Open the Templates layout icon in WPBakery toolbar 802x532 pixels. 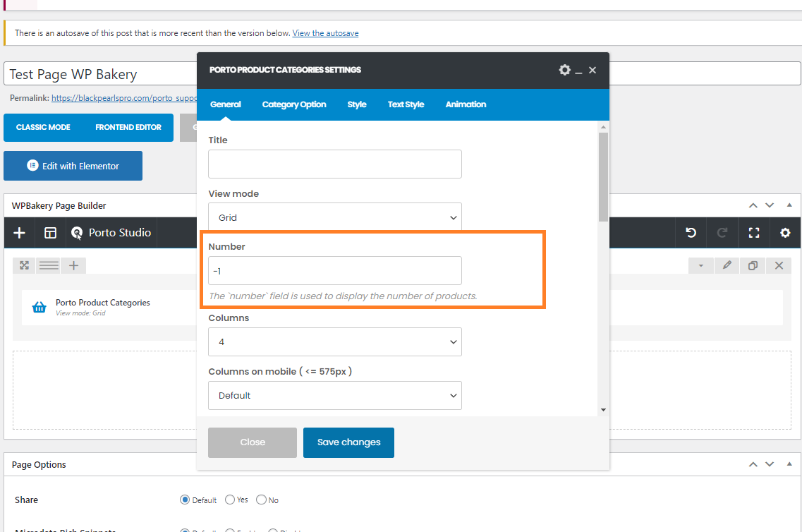50,233
